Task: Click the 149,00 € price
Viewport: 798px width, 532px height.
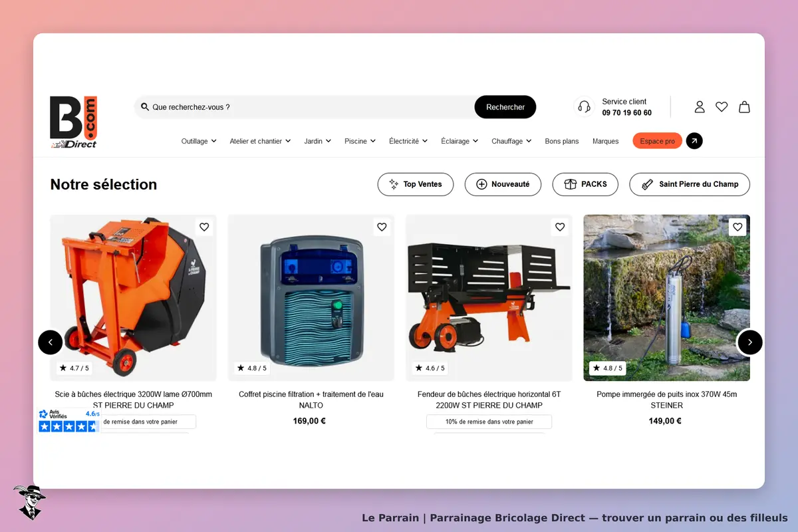Action: pos(665,421)
